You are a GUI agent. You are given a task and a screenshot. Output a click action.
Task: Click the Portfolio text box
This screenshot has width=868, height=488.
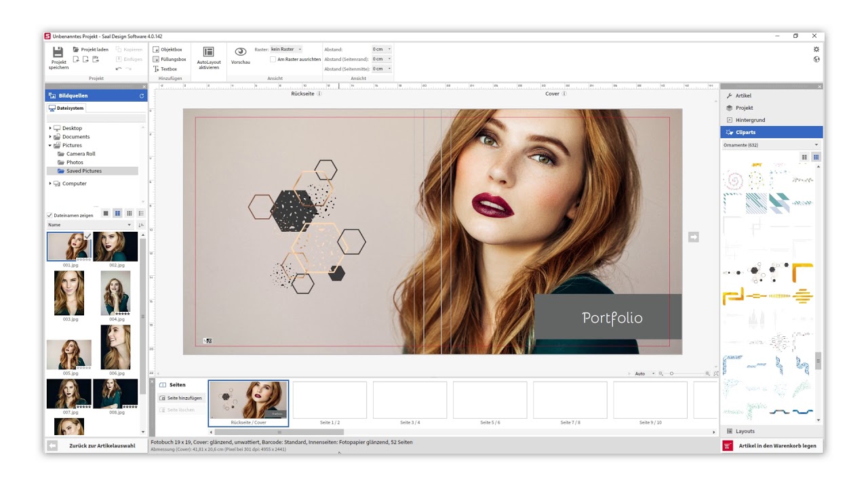(x=608, y=317)
